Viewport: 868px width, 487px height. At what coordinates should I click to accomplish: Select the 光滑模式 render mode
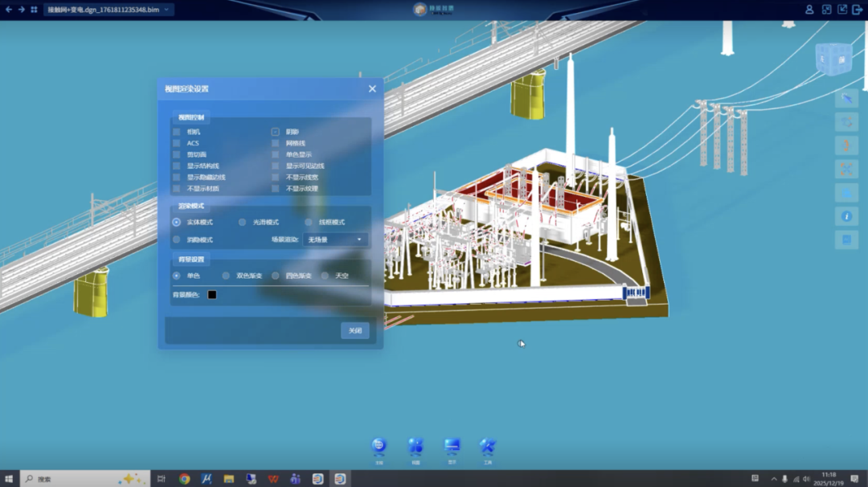(242, 222)
